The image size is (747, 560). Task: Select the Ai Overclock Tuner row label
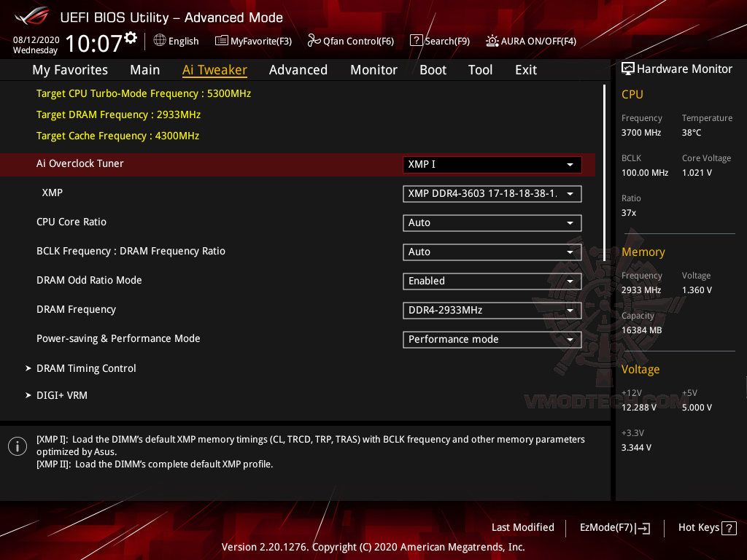pos(80,163)
